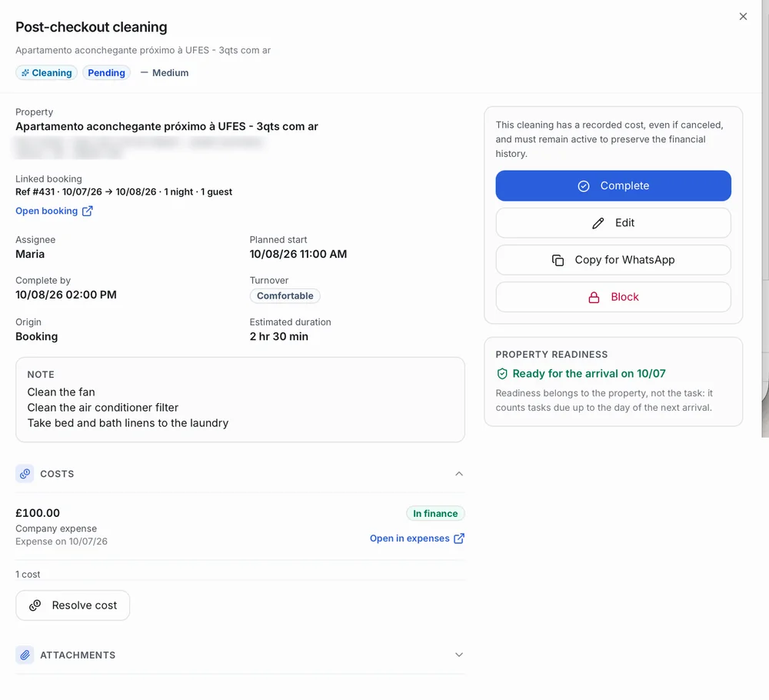Click the copy icon next to Copy for WhatsApp

[558, 260]
